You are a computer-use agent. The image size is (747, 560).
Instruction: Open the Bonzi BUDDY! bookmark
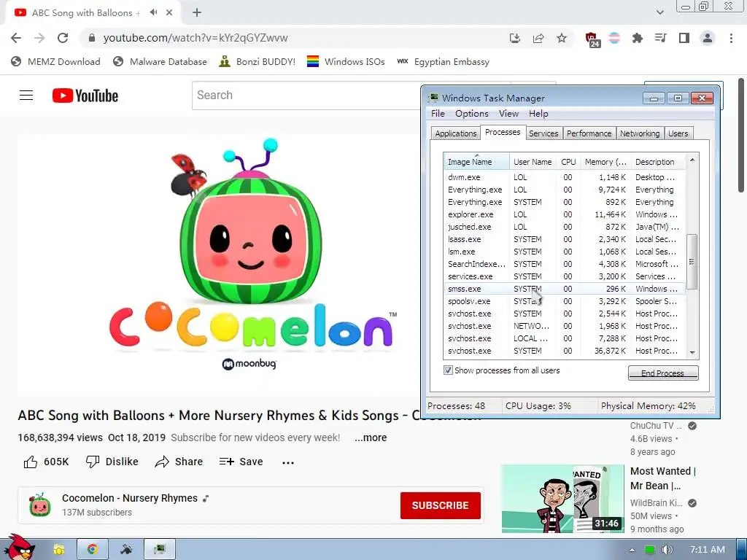point(258,61)
